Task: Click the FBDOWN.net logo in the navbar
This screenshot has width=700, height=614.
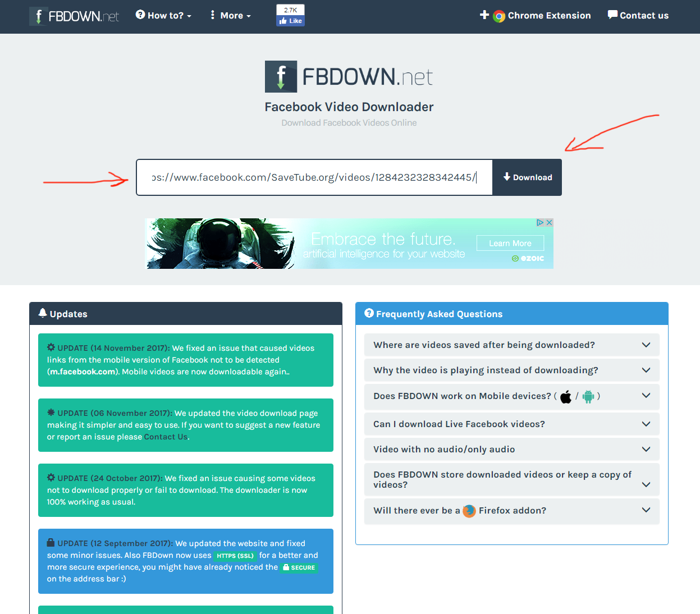Action: click(74, 16)
